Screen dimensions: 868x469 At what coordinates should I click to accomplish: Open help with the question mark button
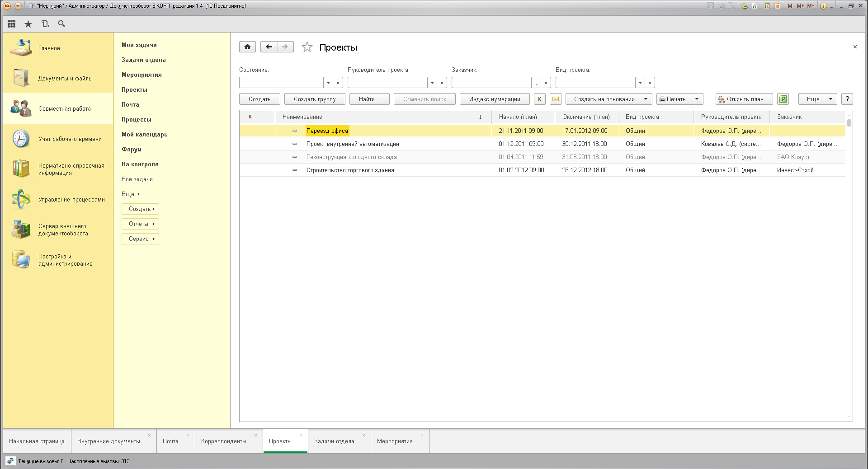point(847,99)
